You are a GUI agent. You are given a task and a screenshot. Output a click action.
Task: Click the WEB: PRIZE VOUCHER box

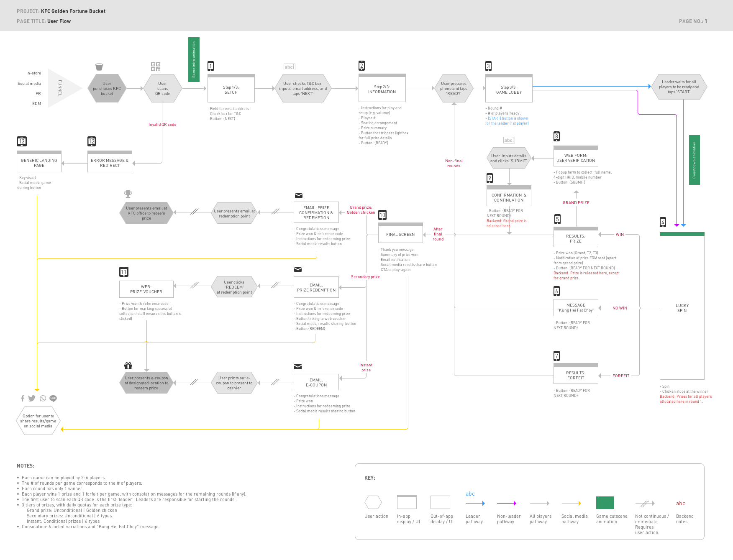[146, 289]
